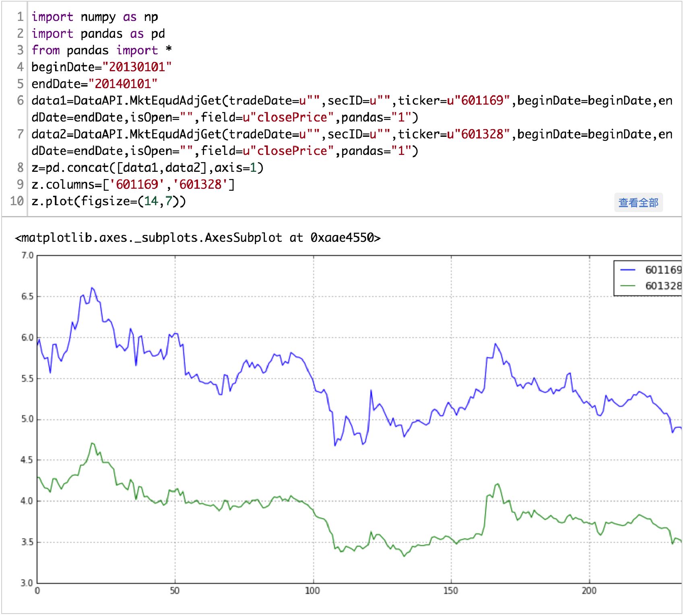The image size is (684, 616).
Task: Click the blue line sample in the legend
Action: [x=628, y=270]
